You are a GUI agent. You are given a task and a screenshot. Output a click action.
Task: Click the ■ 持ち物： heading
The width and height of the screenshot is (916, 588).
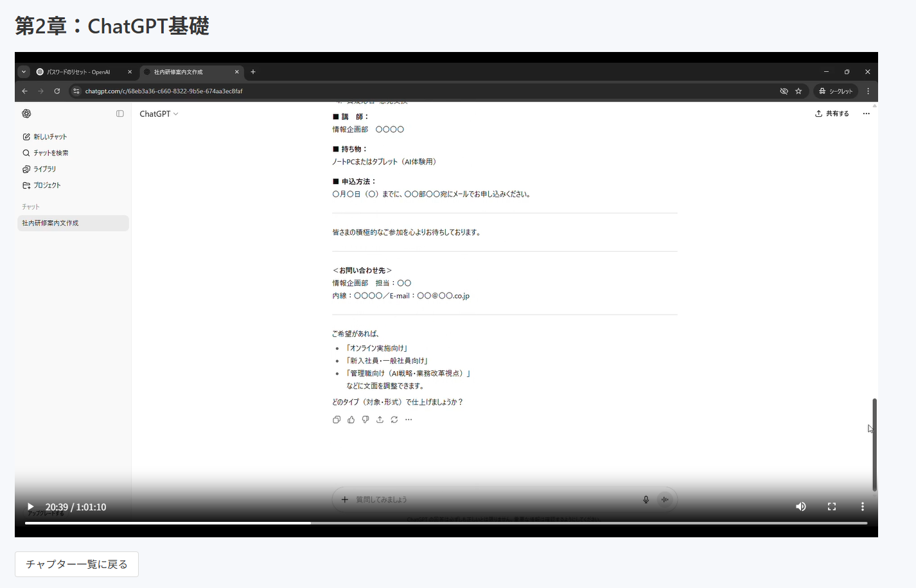[x=349, y=149]
